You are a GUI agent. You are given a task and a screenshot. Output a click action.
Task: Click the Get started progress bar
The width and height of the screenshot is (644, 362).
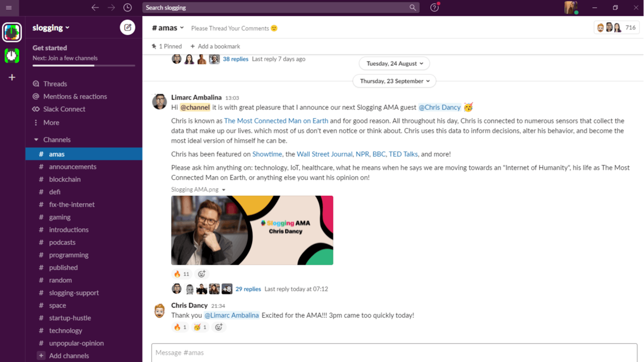[x=84, y=65]
